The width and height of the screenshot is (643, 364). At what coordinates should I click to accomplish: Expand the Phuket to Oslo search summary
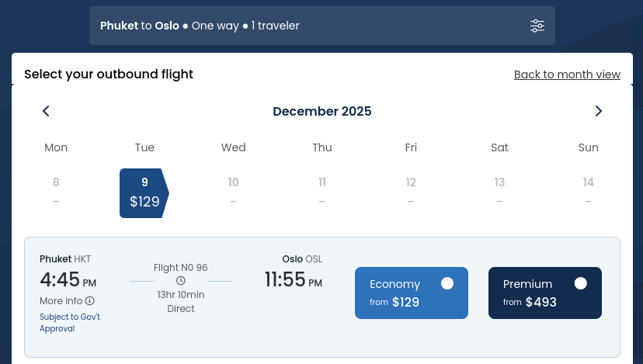[x=322, y=26]
